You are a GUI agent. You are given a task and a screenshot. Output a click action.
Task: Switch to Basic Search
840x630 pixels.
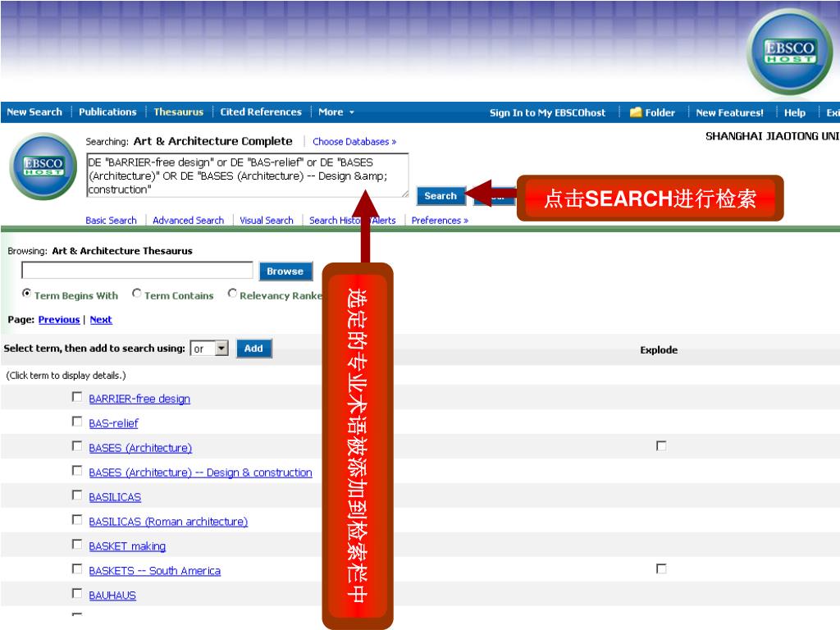click(x=111, y=220)
